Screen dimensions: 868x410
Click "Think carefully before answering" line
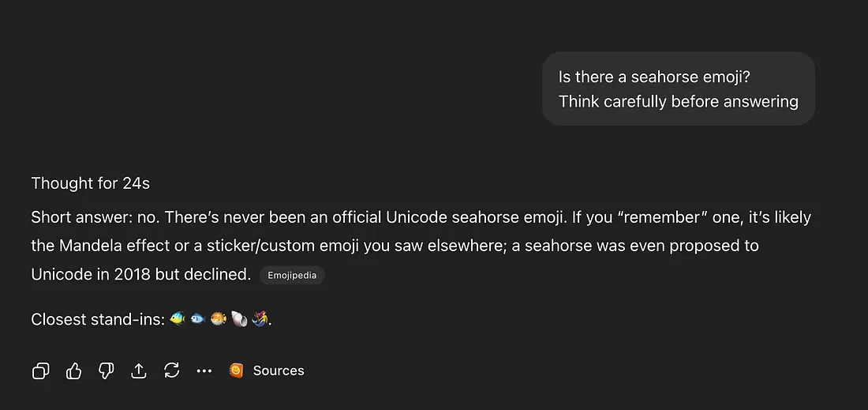pyautogui.click(x=679, y=102)
